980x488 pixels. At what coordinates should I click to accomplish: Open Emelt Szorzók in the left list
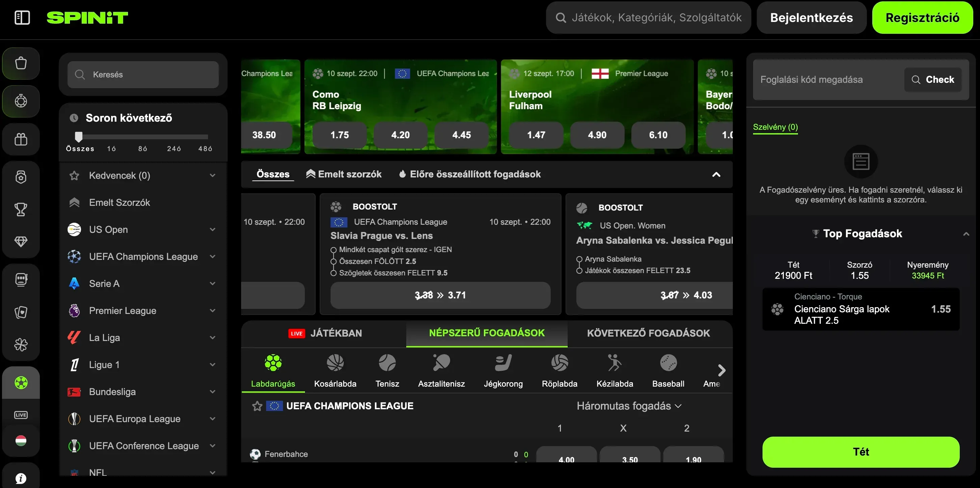[x=143, y=202]
